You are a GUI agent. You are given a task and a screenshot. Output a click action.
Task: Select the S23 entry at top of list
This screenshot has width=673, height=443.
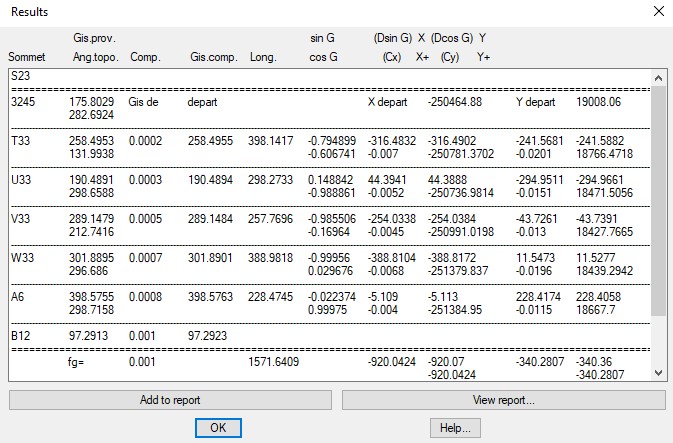(21, 75)
